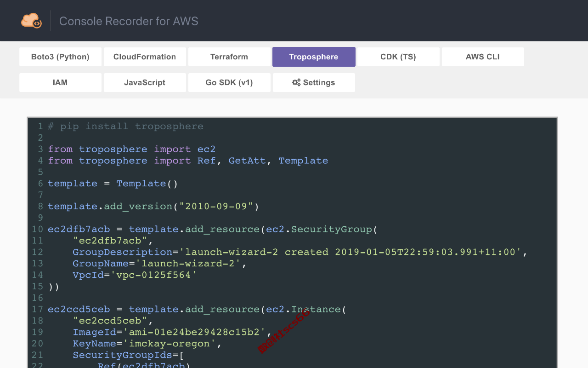
Task: Click the add_version("2010-09-09") line
Action: [x=153, y=207]
